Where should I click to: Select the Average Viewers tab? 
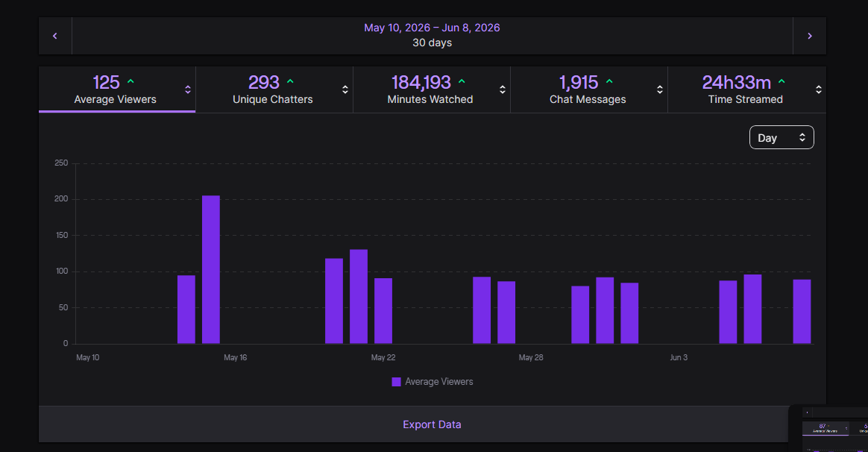pyautogui.click(x=117, y=90)
